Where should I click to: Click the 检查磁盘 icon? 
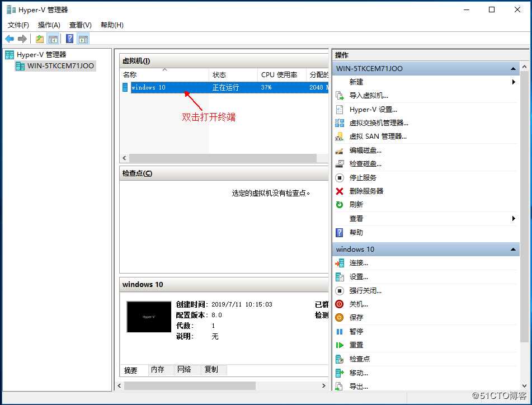click(340, 164)
